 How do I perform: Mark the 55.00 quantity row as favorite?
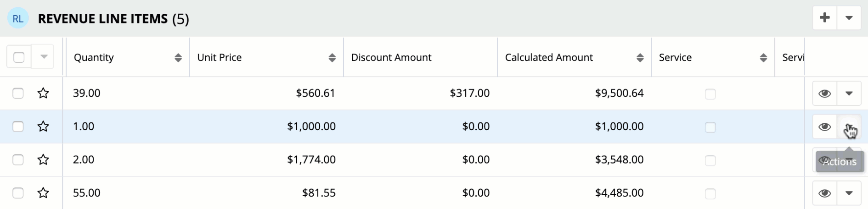(43, 193)
